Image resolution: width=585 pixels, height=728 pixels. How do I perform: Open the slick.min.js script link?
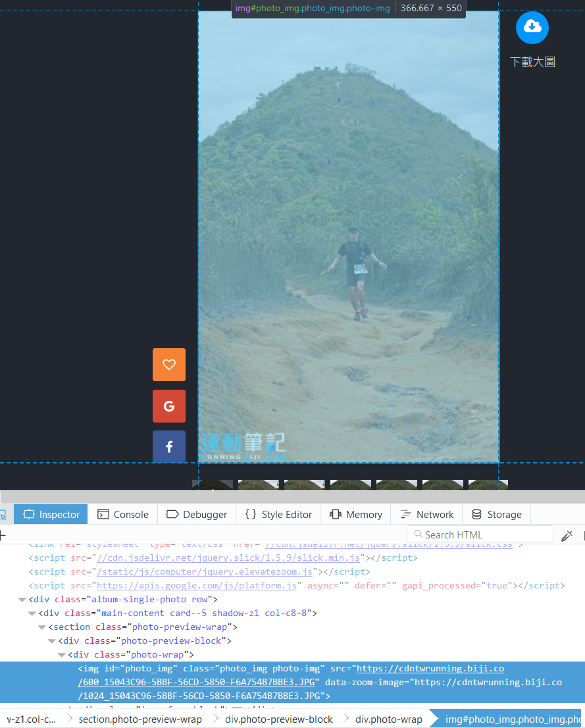point(228,558)
